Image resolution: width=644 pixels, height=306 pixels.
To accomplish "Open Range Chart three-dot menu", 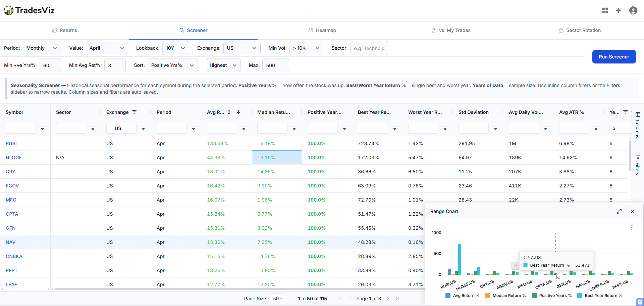I will tap(632, 227).
